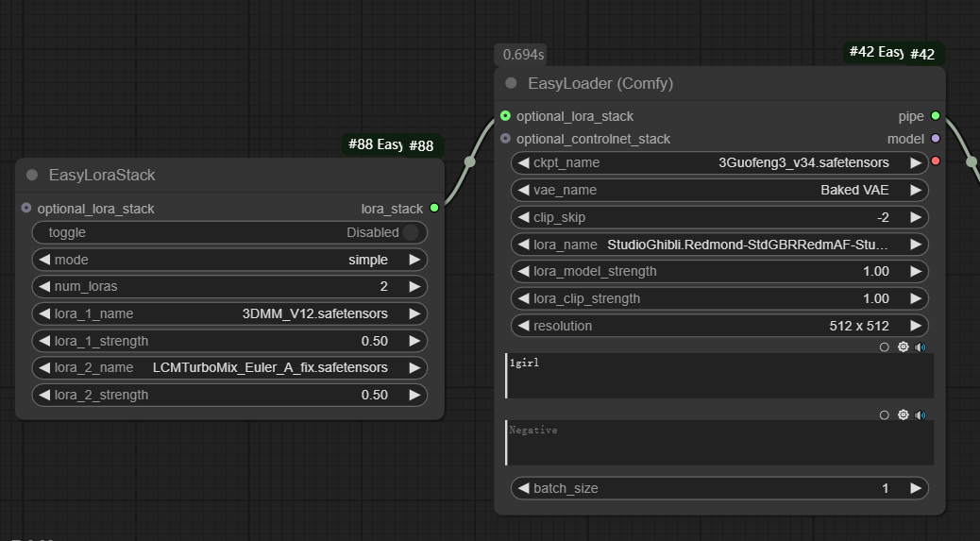The height and width of the screenshot is (541, 980).
Task: Open the lora_1_name 3DMM_V12 selector
Action: point(229,313)
